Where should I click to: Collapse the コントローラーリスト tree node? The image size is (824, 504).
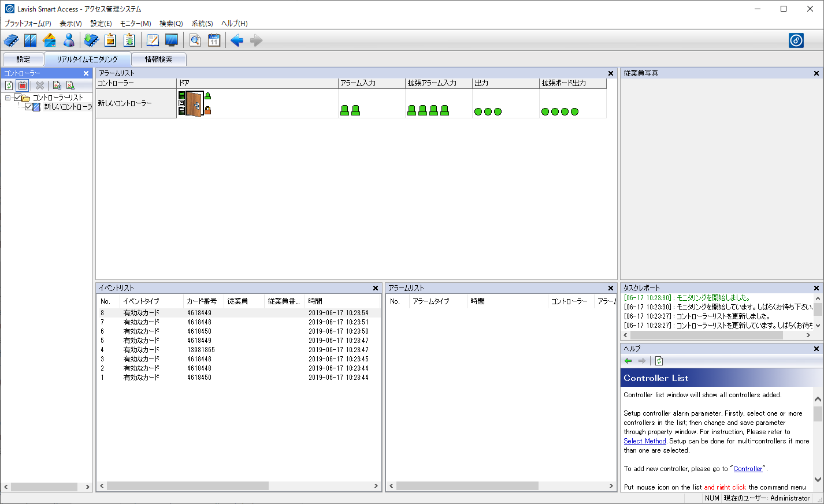tap(8, 98)
